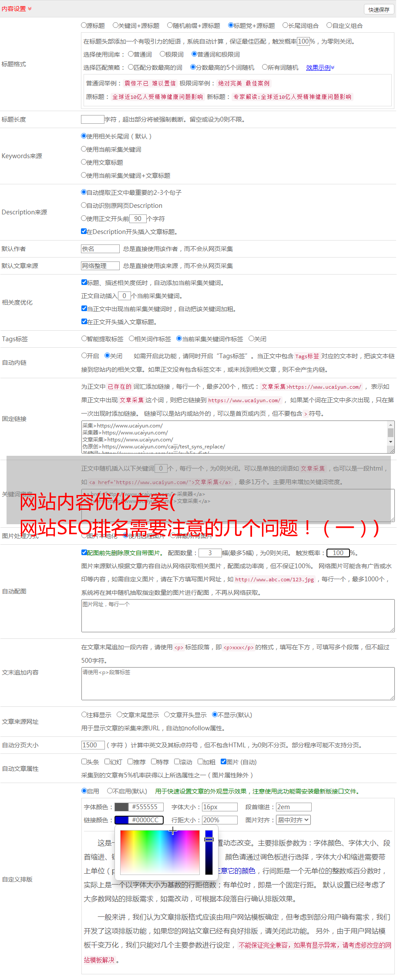Toggle keyword auto-bold checkbox
Screen dimensions: 397x980
[x=84, y=309]
